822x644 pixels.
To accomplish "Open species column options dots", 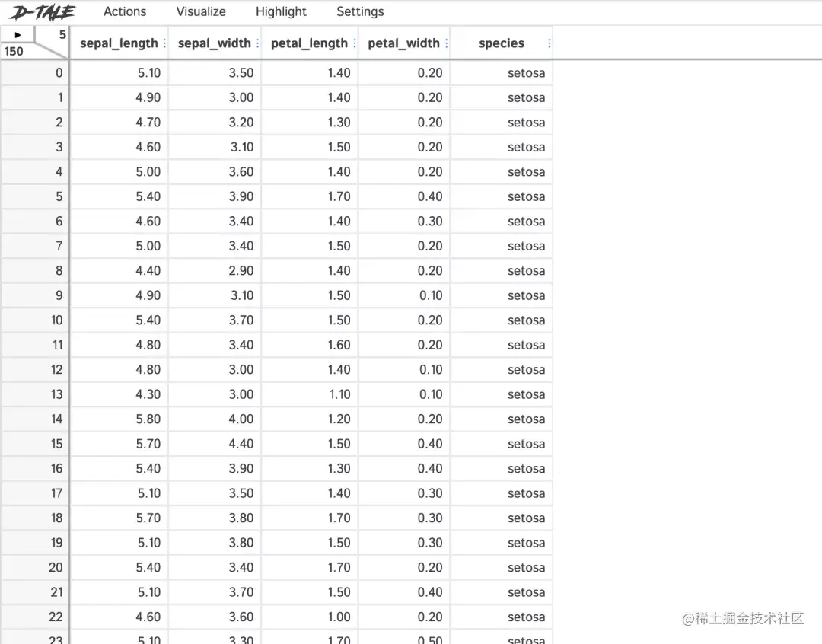I will point(549,43).
